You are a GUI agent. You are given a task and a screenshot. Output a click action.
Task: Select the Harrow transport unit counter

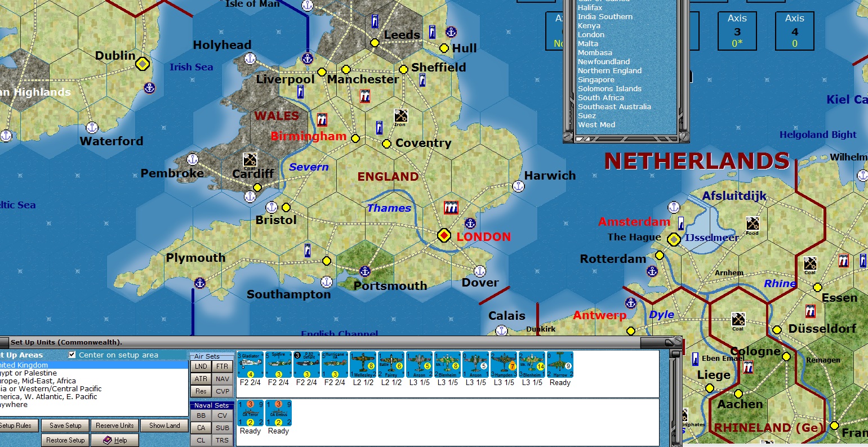560,365
